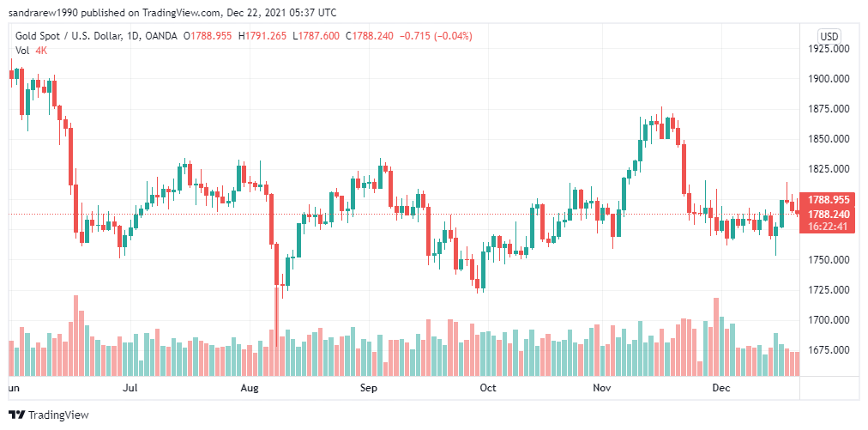Viewport: 868px width, 430px height.
Task: Click the Oct label on time axis
Action: point(488,388)
